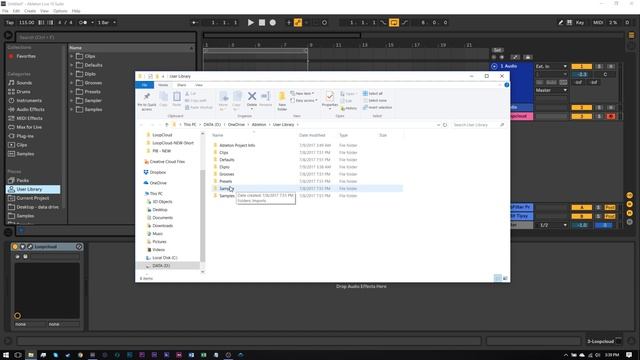Select the 115.00 tempo field

pyautogui.click(x=27, y=22)
